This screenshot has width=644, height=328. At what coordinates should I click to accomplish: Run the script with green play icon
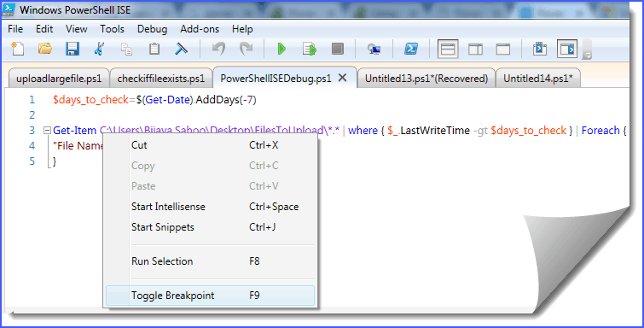[281, 49]
